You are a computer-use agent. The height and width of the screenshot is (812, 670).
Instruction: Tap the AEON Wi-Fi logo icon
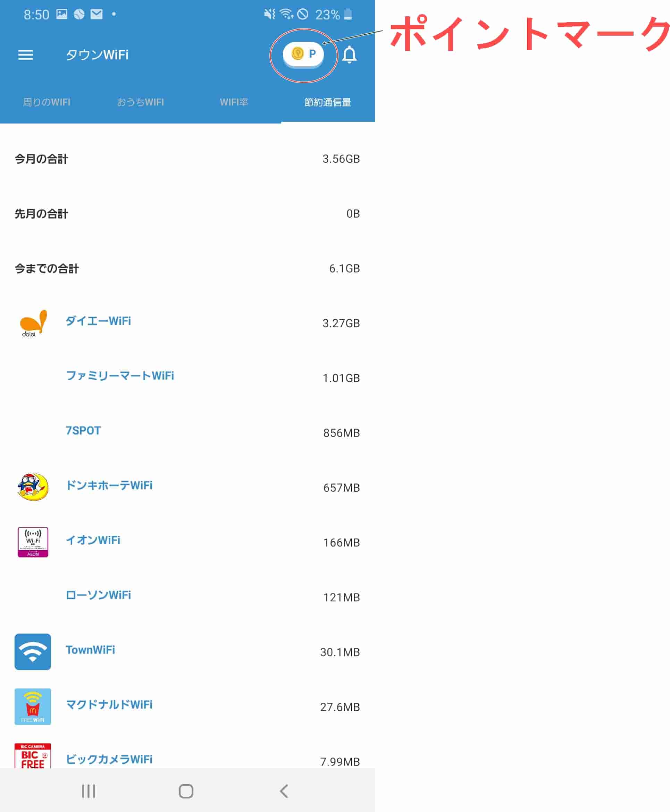point(33,542)
